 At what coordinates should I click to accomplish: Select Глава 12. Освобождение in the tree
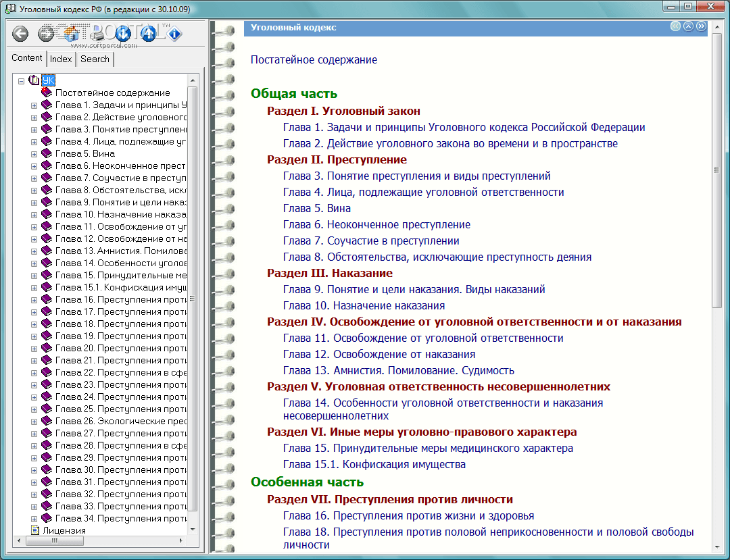tap(121, 238)
